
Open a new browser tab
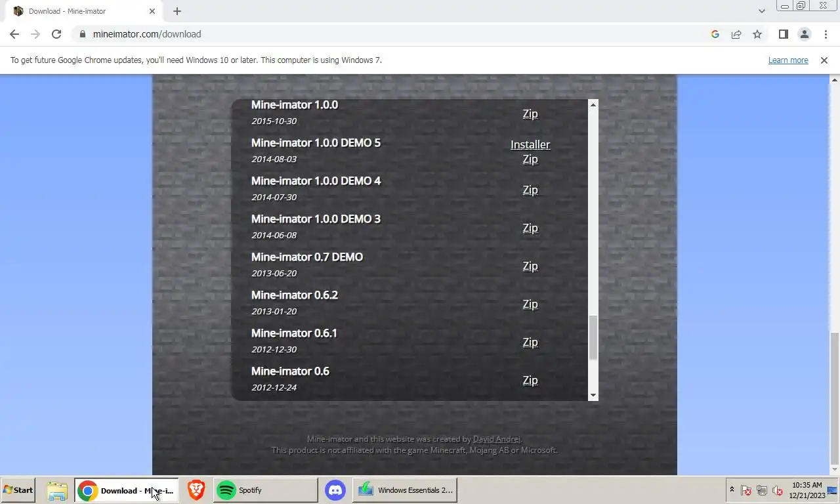coord(177,11)
